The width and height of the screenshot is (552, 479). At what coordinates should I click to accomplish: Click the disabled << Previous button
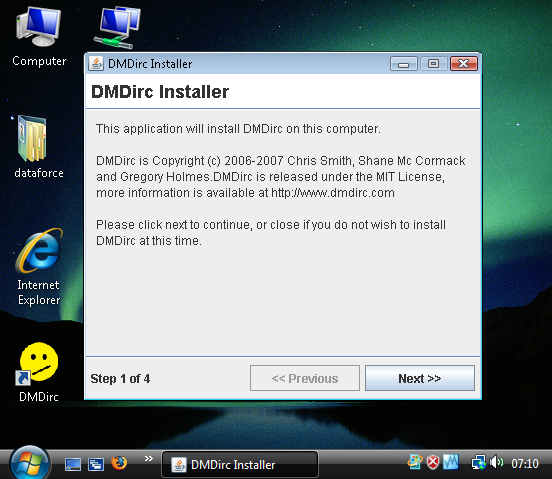coord(305,378)
